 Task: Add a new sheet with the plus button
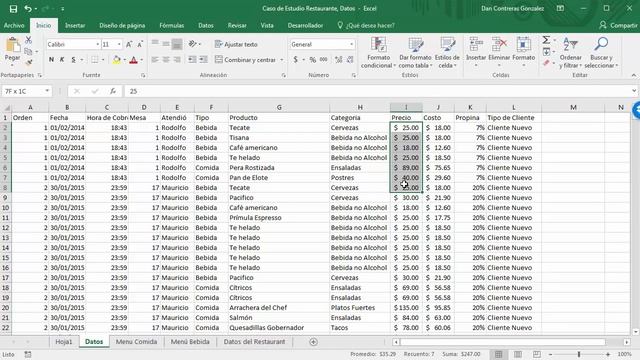click(x=313, y=342)
